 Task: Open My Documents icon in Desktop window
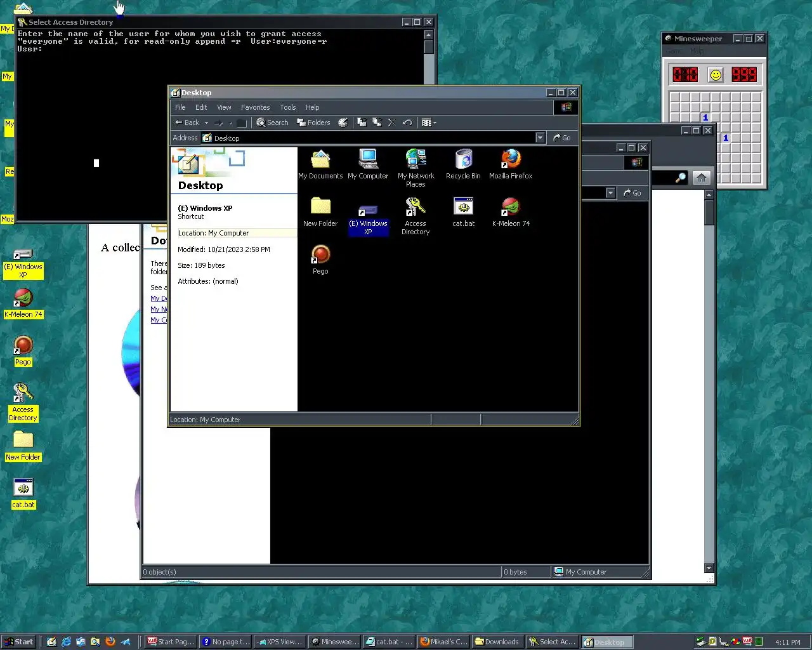[x=320, y=164]
